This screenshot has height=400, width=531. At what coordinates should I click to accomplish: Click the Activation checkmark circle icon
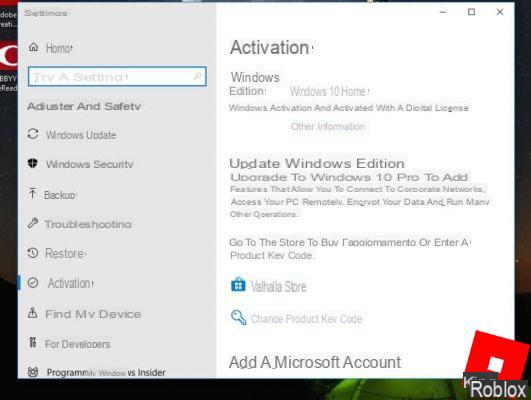33,282
